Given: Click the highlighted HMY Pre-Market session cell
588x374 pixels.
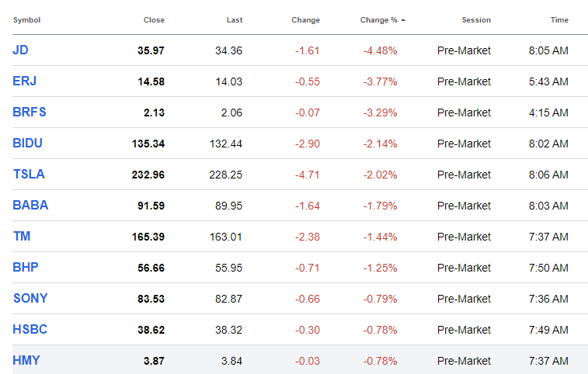Looking at the screenshot, I should (464, 361).
